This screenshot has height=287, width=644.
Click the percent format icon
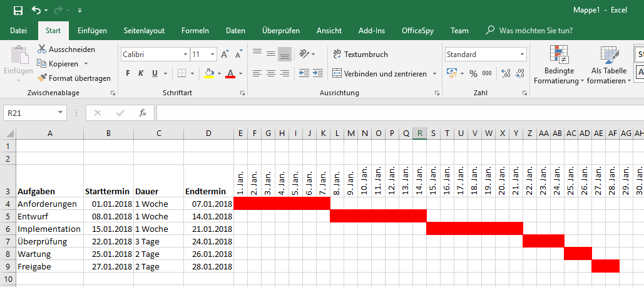[x=473, y=73]
